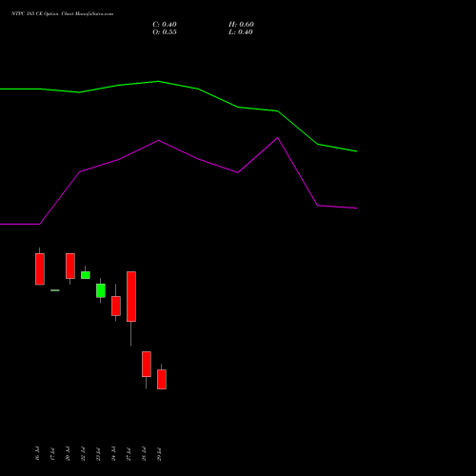Image resolution: width=476 pixels, height=476 pixels.
Task: Click the tallest red candle at 27 Jul
Action: coord(131,296)
